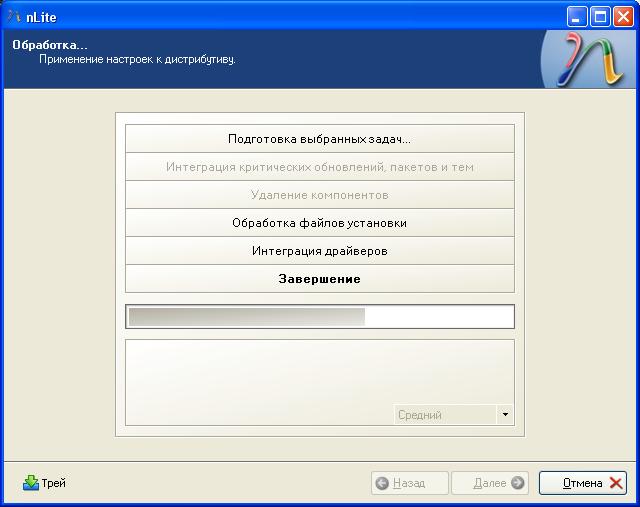Screen dimensions: 640x507
Task: Minimize to tray with Трей button
Action: pos(44,483)
